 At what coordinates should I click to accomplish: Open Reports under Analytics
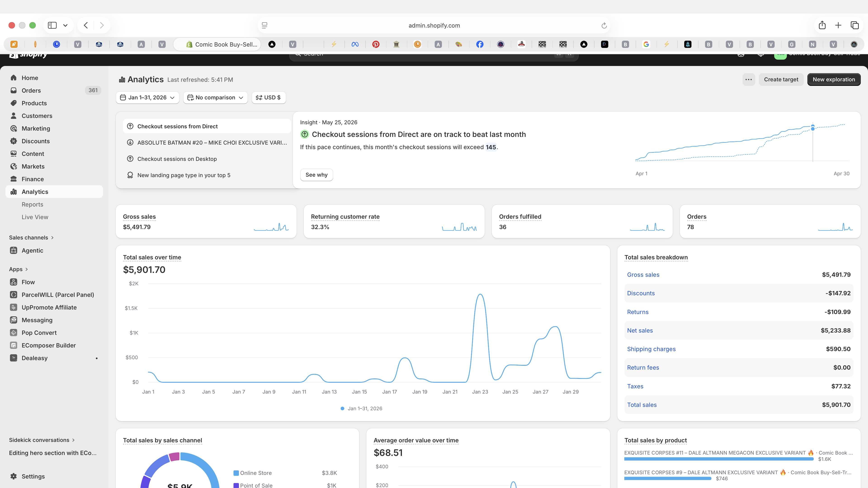(x=32, y=204)
